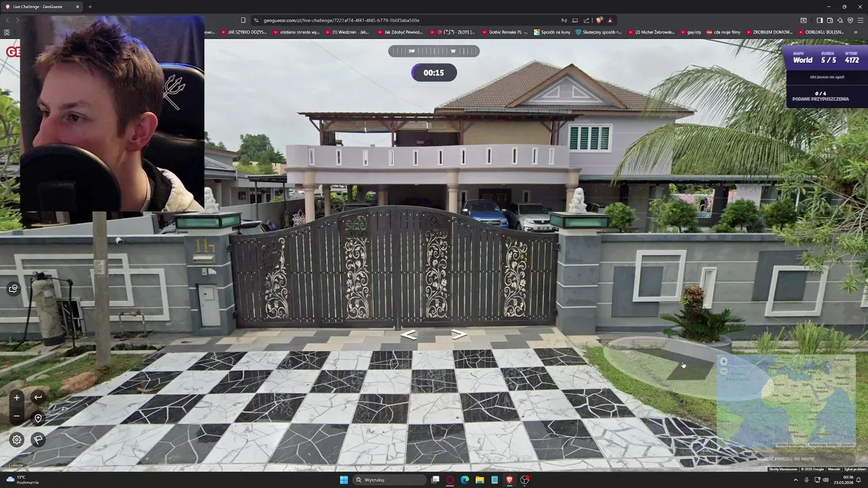The image size is (868, 488).
Task: Return to start with the location pin icon
Action: (x=38, y=418)
